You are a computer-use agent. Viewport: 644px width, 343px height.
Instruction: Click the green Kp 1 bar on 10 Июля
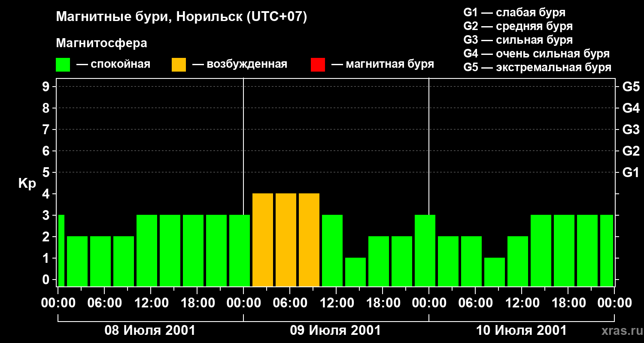495,272
